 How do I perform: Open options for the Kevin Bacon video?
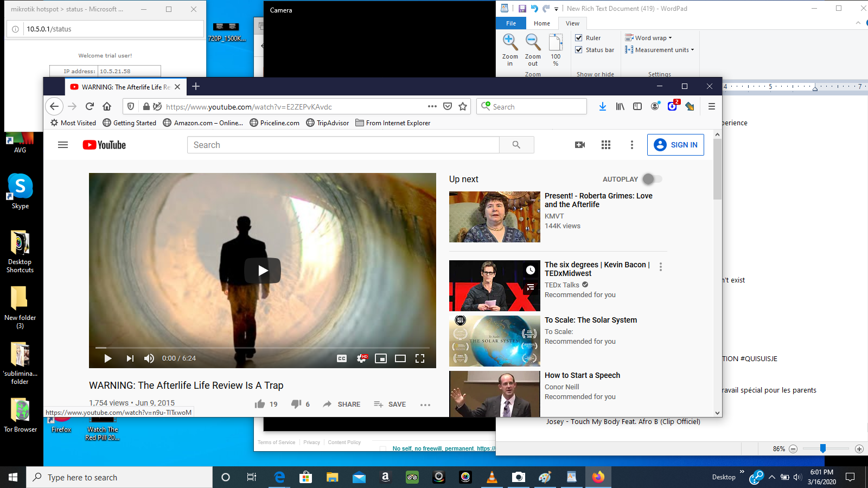tap(661, 267)
